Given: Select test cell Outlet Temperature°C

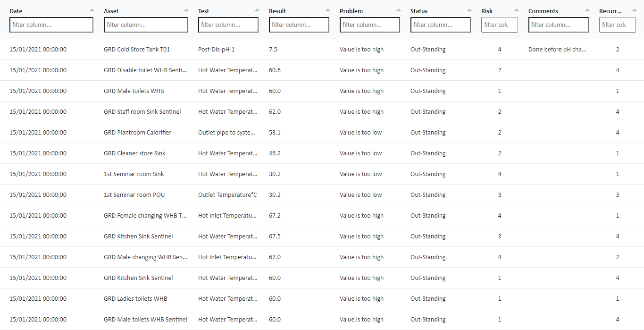Looking at the screenshot, I should tap(227, 195).
